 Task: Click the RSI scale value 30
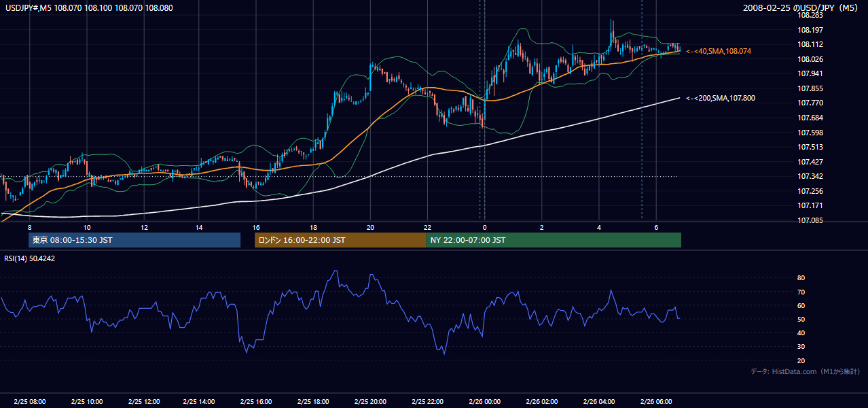[x=801, y=347]
